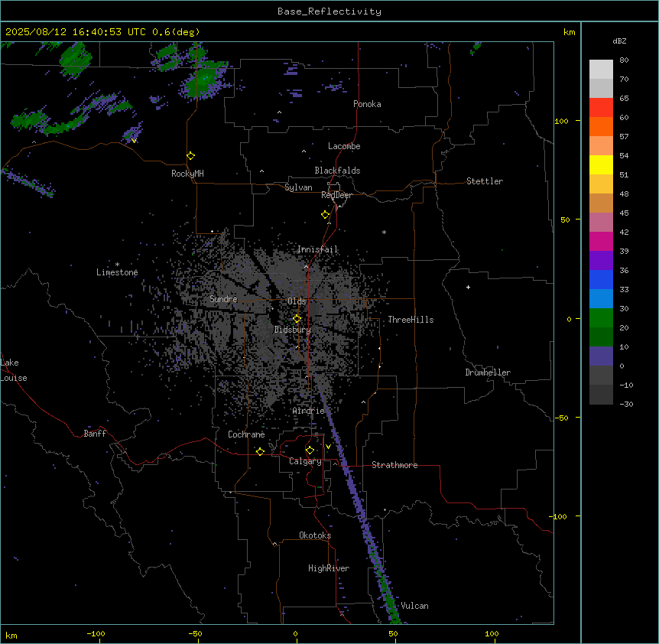659x644 pixels.
Task: Click the HighRiver town label
Action: [329, 568]
